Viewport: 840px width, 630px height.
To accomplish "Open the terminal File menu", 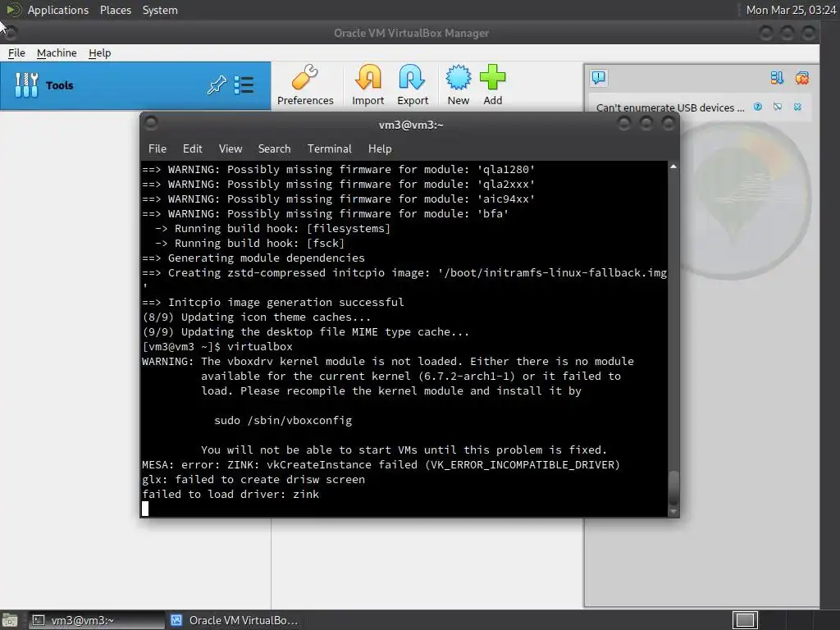I will tap(157, 148).
